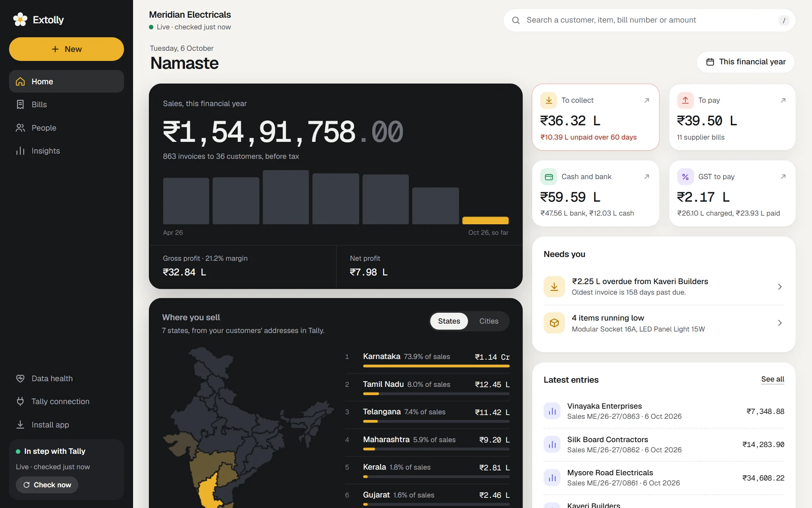Viewport: 812px width, 508px height.
Task: Click the Check now button
Action: click(47, 485)
